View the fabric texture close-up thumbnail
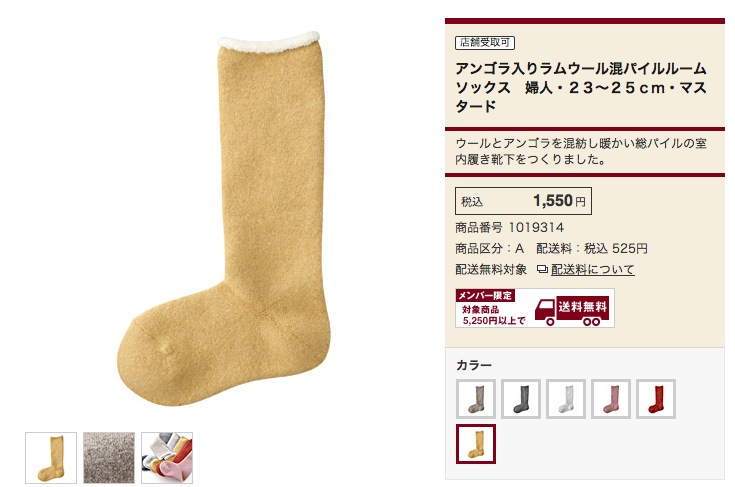Viewport: 735px width, 487px height. pos(109,458)
